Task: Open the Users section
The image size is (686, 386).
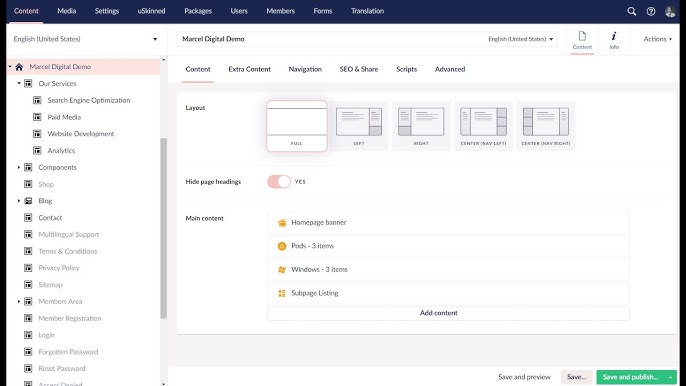Action: click(239, 11)
